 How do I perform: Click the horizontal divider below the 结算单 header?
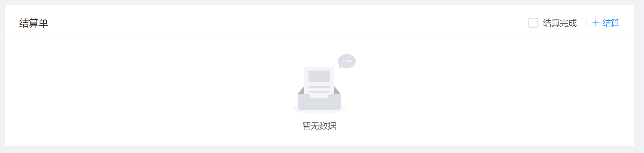click(319, 40)
